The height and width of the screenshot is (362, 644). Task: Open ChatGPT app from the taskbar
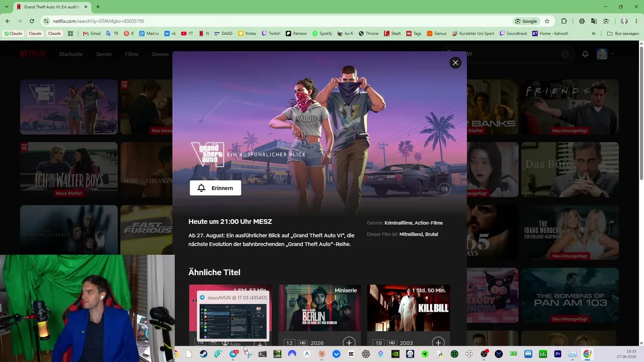[x=366, y=354]
